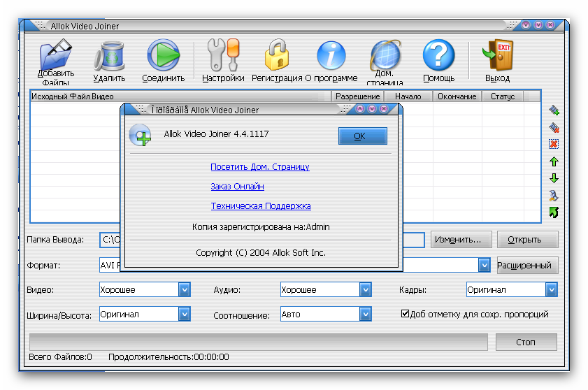The image size is (588, 390).
Task: Click the Окончание column header
Action: (457, 96)
